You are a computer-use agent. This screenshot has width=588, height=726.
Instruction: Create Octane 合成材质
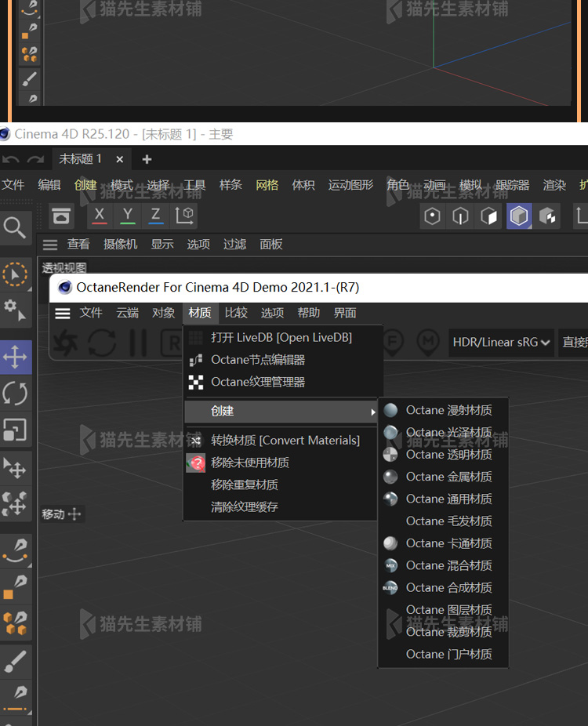coord(443,588)
